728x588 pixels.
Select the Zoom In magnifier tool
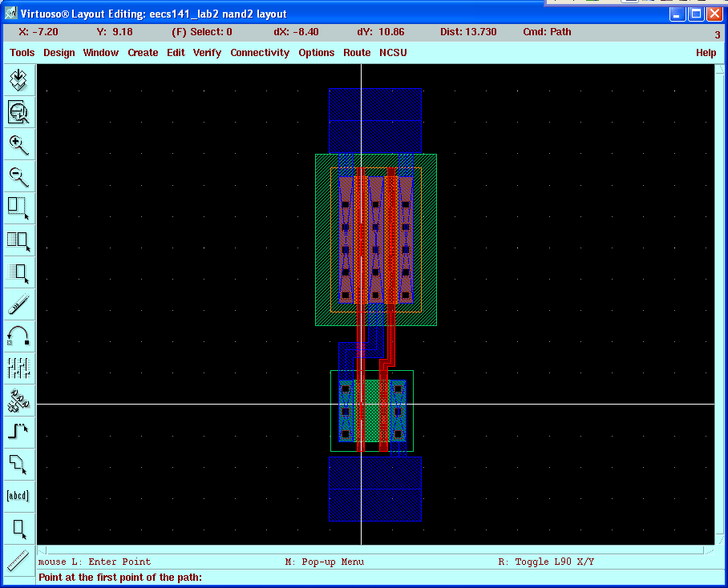[x=18, y=144]
